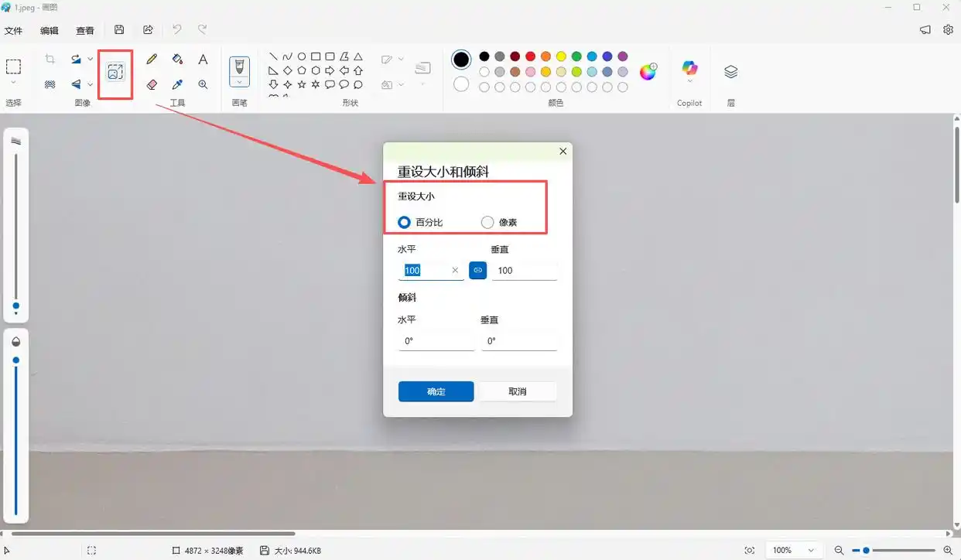Screen dimensions: 961x560
Task: Open Paint settings gear
Action: click(x=948, y=29)
